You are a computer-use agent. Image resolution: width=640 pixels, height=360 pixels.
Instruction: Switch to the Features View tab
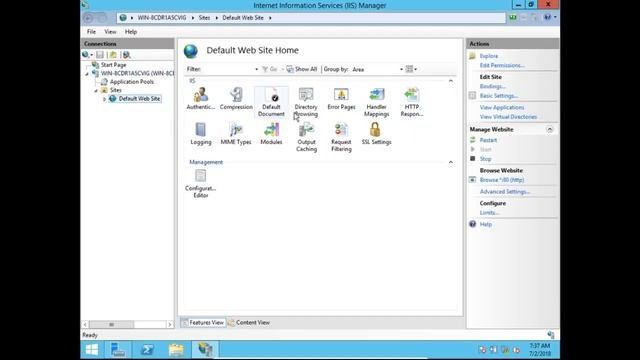[203, 322]
